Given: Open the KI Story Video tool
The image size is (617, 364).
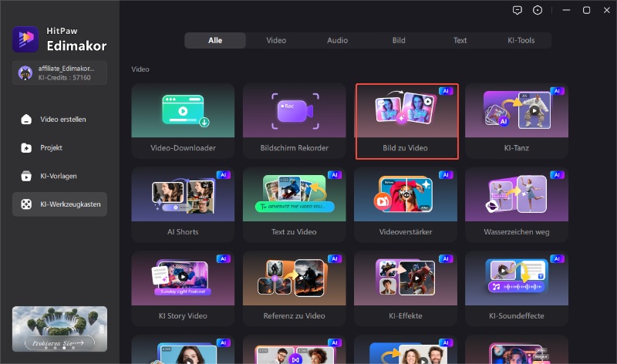Looking at the screenshot, I should pos(183,289).
